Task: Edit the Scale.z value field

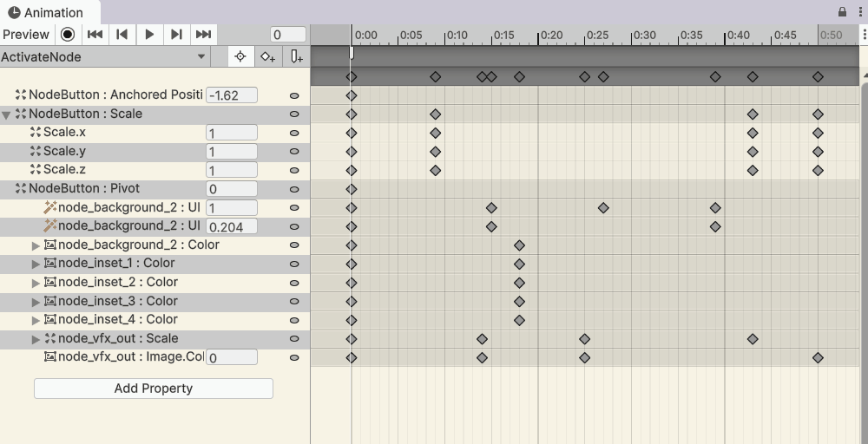Action: pyautogui.click(x=232, y=170)
